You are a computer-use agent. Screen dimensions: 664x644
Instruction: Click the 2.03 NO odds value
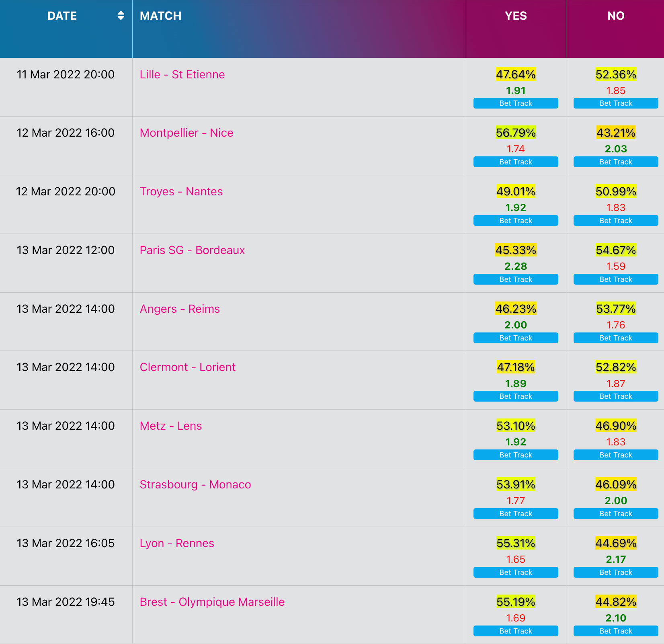tap(616, 149)
